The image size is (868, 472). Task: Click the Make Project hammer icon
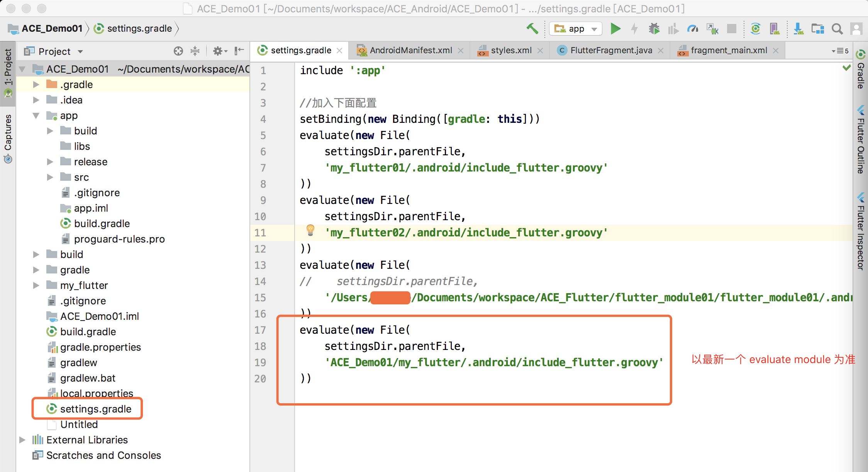tap(532, 29)
